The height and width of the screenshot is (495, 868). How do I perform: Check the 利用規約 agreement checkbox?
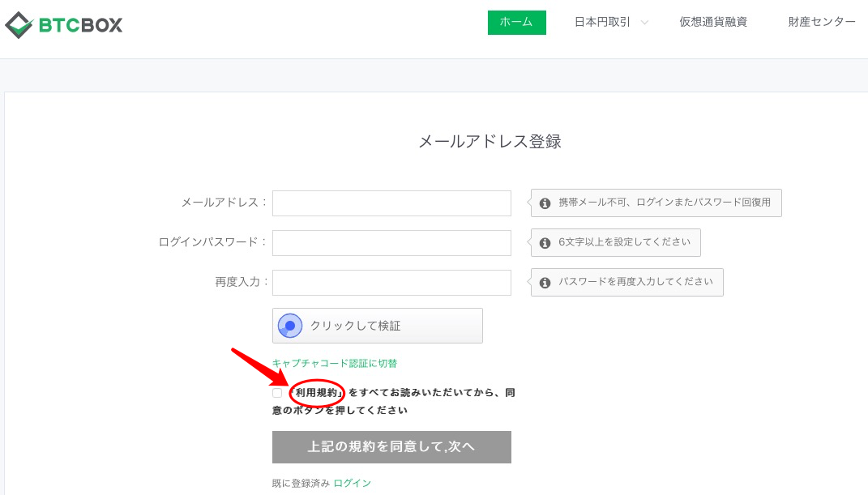coord(277,393)
